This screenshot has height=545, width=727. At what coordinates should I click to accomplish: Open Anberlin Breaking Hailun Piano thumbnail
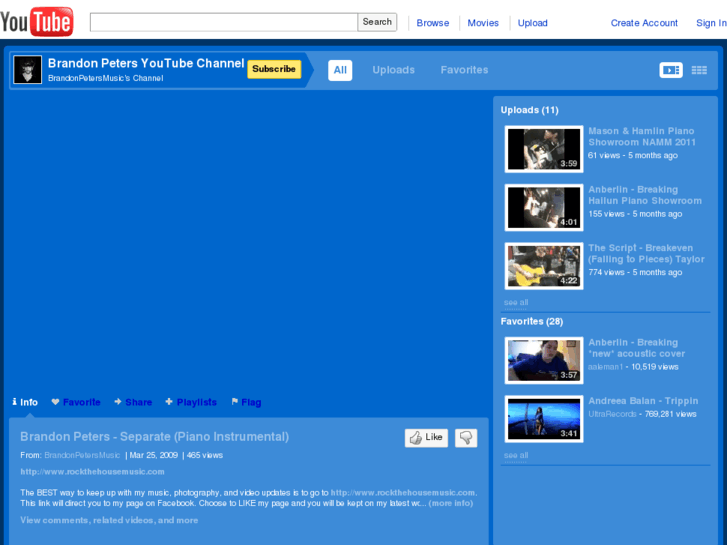click(544, 207)
